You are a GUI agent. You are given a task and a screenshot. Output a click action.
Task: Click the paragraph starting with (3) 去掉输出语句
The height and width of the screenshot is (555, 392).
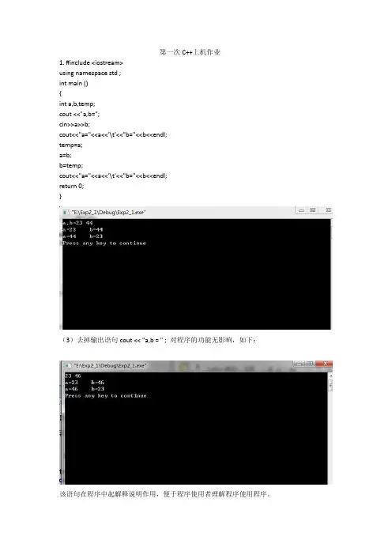[x=158, y=340]
